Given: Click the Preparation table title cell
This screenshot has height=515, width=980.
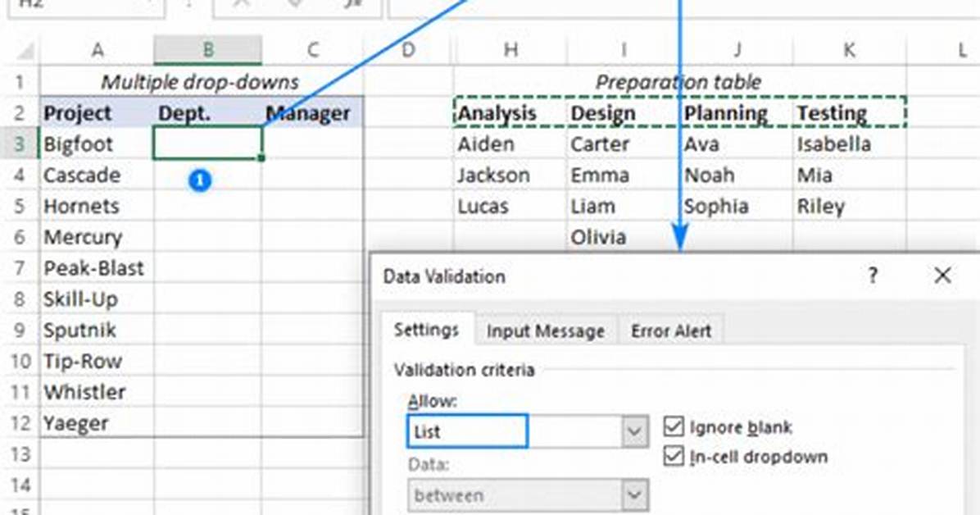Looking at the screenshot, I should point(679,81).
